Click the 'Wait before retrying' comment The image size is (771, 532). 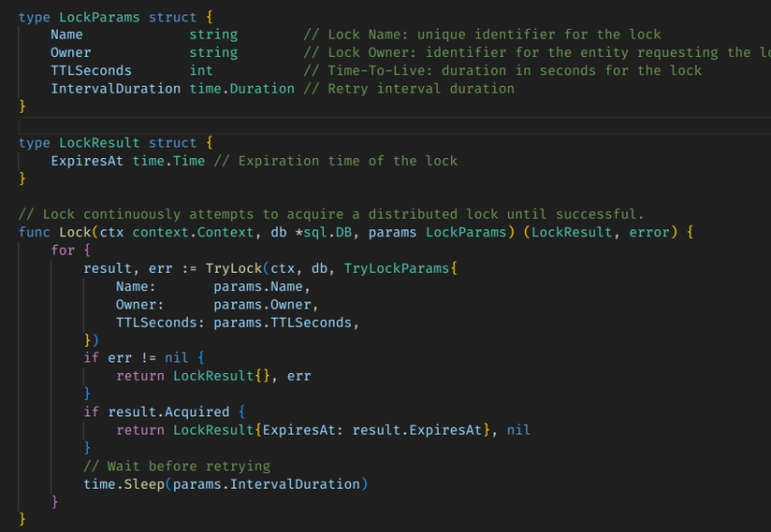(x=176, y=466)
